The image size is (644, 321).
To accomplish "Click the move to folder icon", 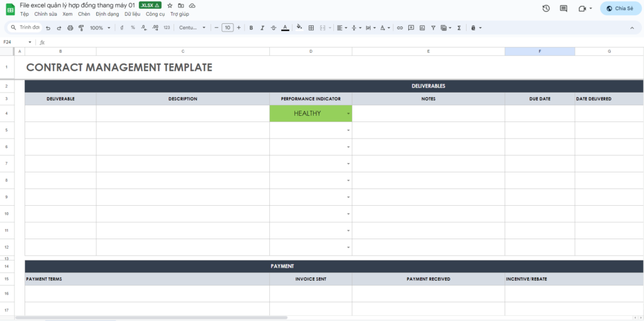I will pos(180,5).
